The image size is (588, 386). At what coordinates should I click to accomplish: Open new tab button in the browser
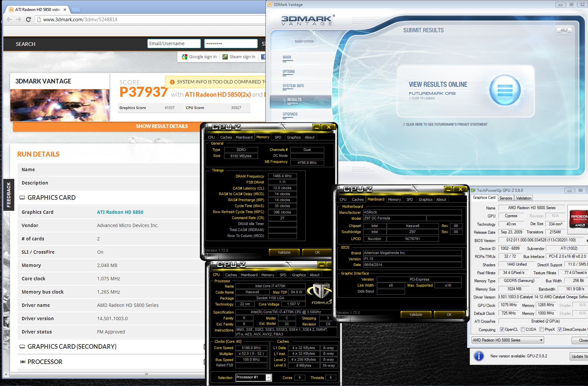point(75,9)
